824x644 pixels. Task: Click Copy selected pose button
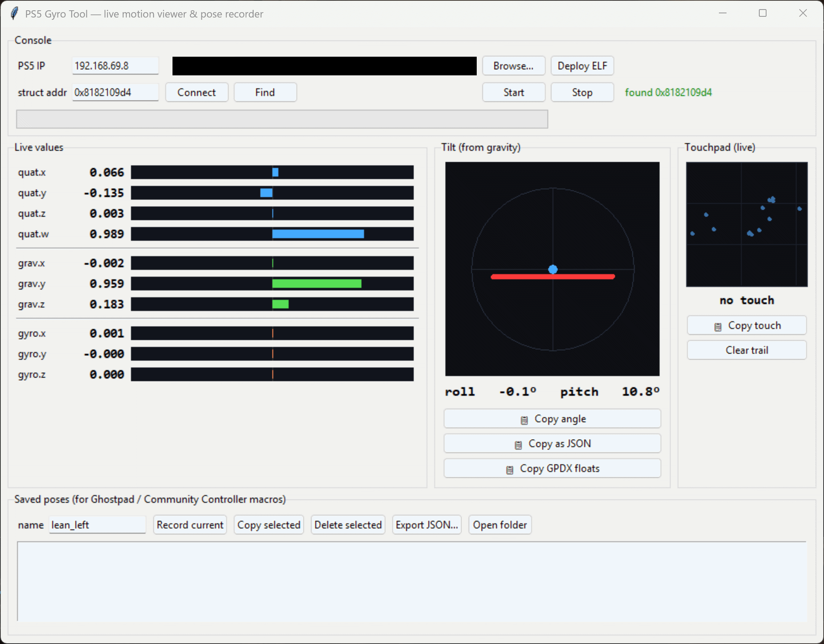coord(269,525)
